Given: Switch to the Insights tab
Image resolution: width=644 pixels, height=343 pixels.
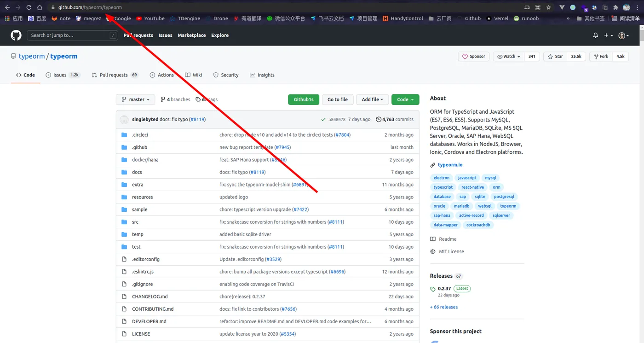Looking at the screenshot, I should (x=262, y=75).
